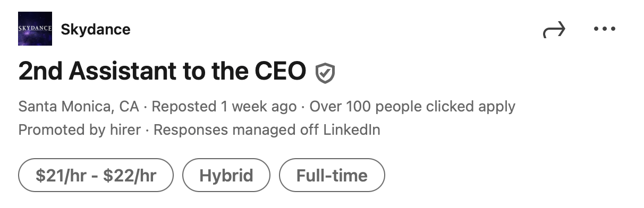Click Over 100 people clicked apply text

[x=412, y=107]
